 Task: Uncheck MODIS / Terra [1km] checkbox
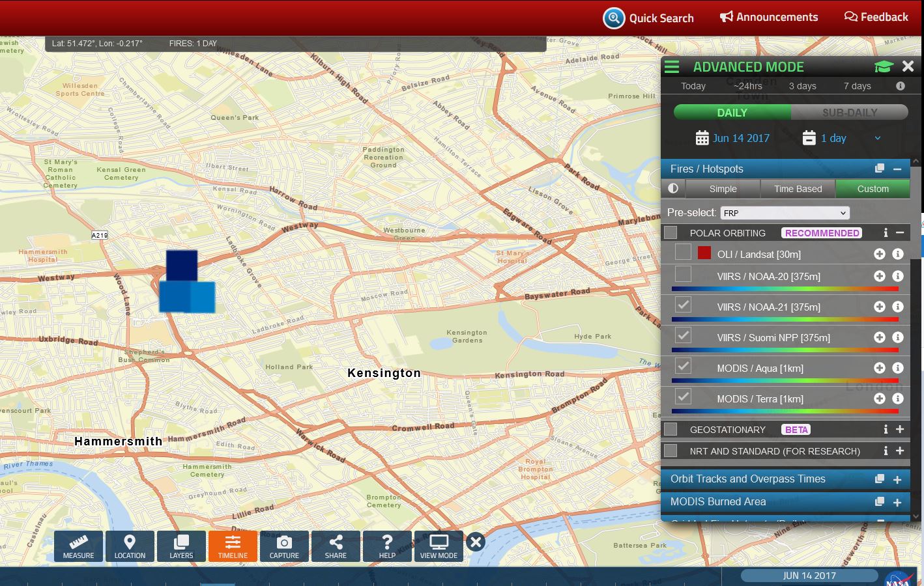click(x=683, y=397)
